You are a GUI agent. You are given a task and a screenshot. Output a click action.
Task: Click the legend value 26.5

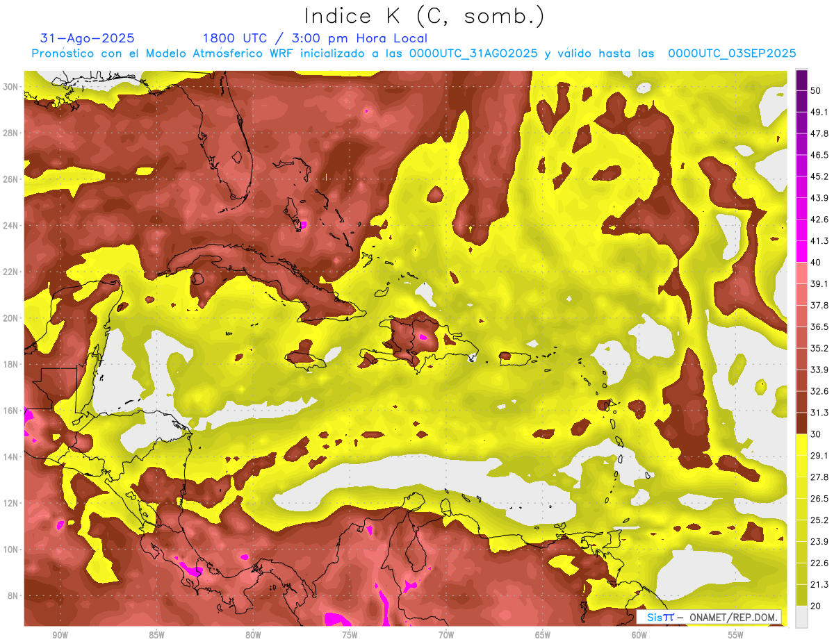pos(819,499)
